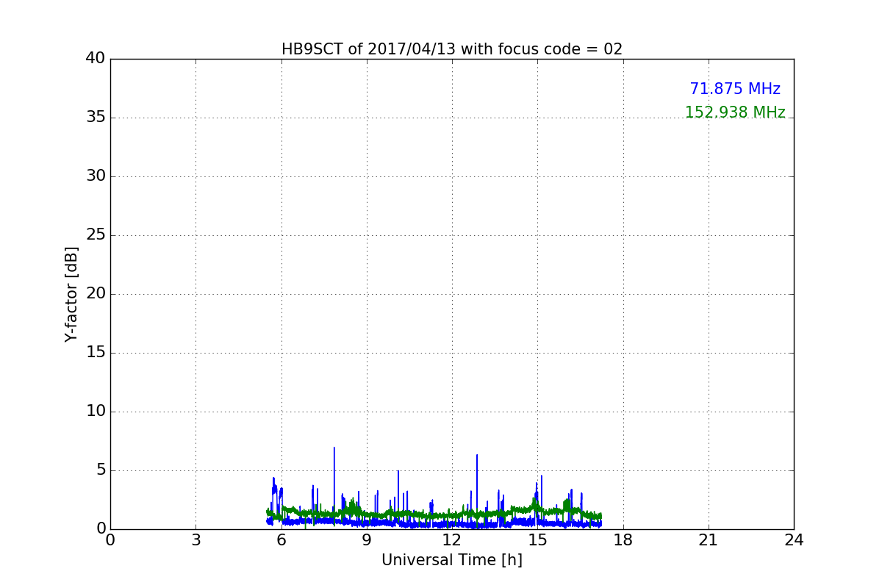Click the y-axis tick label "35"
Image resolution: width=882 pixels, height=588 pixels.
click(95, 118)
